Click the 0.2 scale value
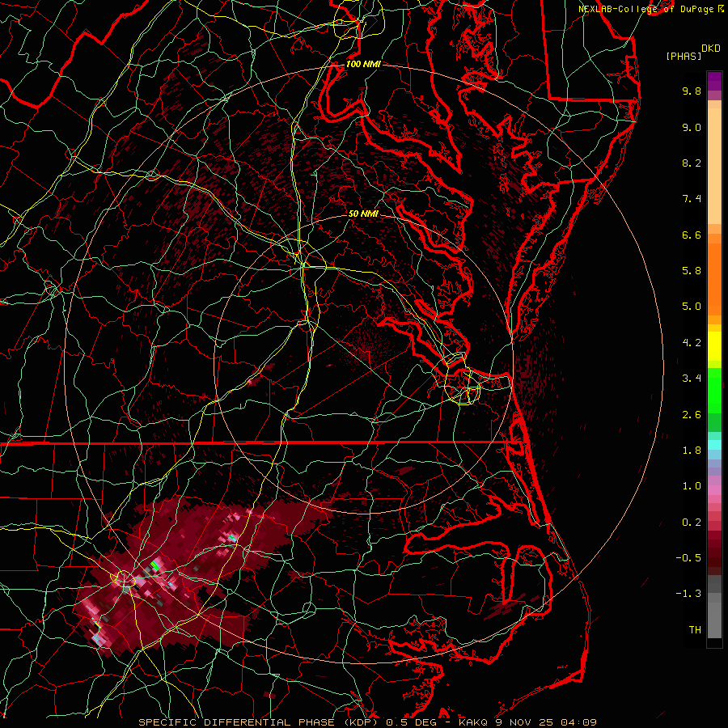 [692, 523]
